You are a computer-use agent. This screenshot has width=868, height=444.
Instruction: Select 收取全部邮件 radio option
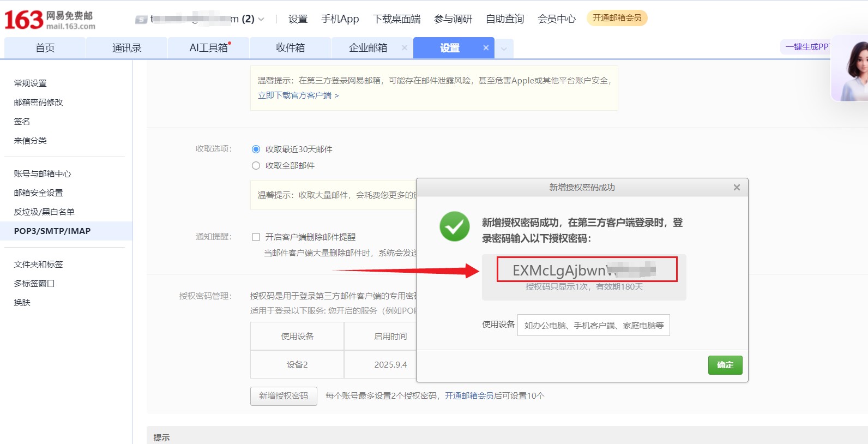(x=256, y=166)
